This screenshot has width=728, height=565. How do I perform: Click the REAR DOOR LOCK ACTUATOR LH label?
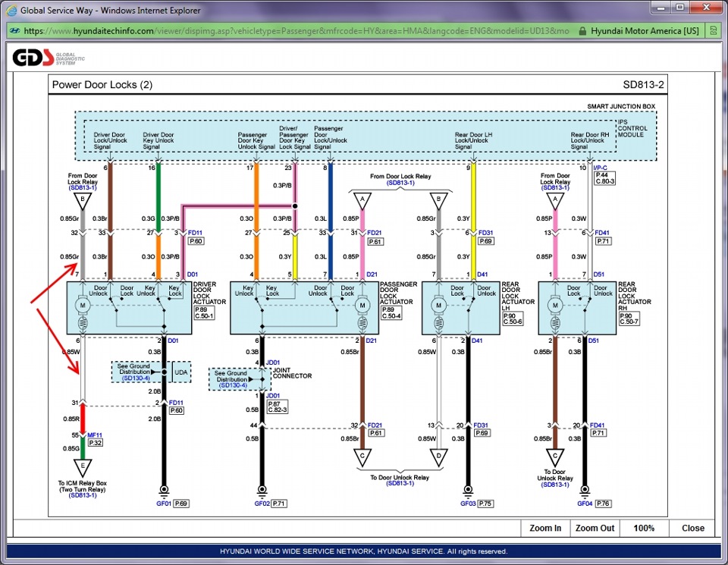pos(518,296)
